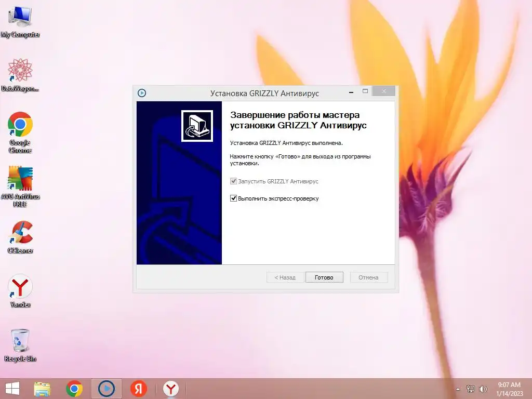The width and height of the screenshot is (532, 399).
Task: Click the text "Установка GRIZZLY Антивирус выполнена."
Action: 286,143
